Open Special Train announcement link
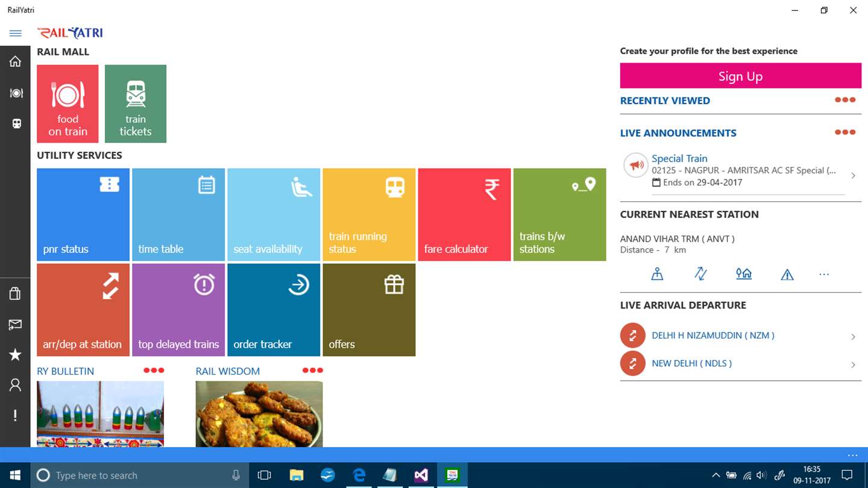 pyautogui.click(x=679, y=158)
